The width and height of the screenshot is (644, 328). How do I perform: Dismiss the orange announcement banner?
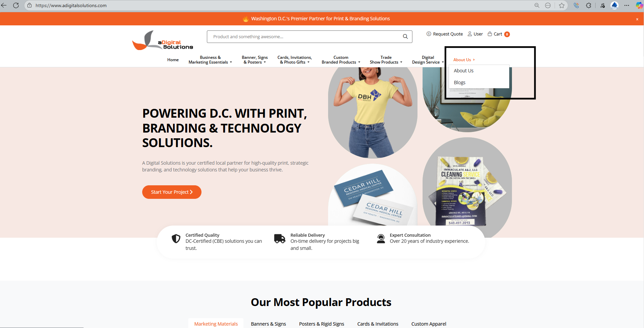(637, 19)
